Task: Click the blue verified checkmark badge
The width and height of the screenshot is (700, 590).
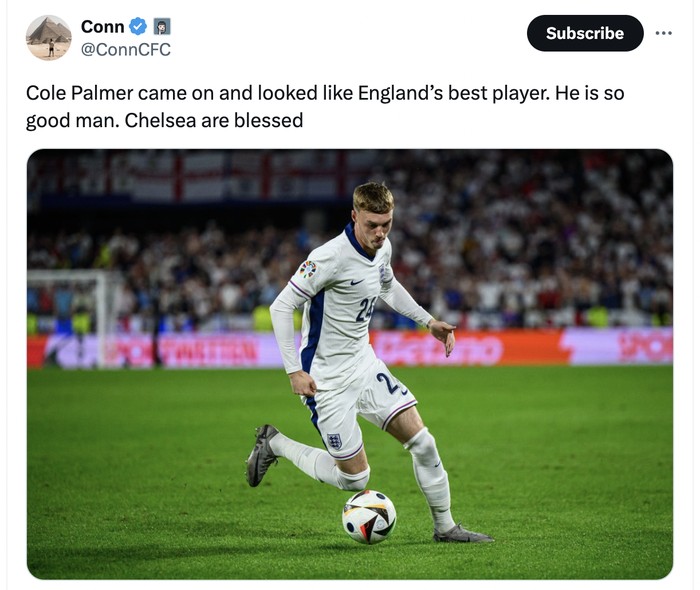Action: click(138, 27)
